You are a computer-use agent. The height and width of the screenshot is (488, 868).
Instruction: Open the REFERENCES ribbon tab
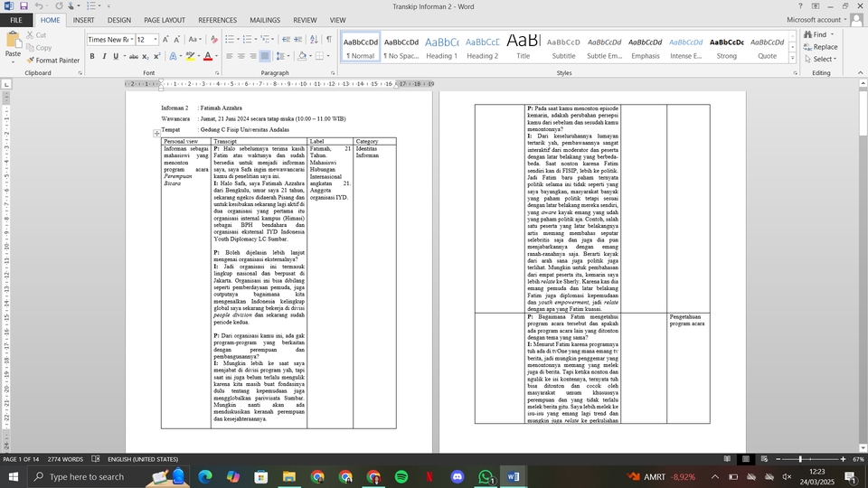(217, 20)
